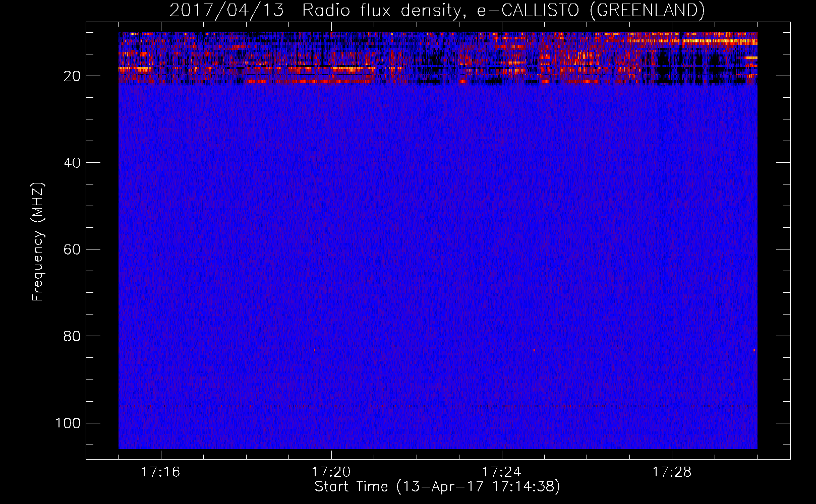Click the '17:20' time tick label
The width and height of the screenshot is (816, 504).
[331, 472]
